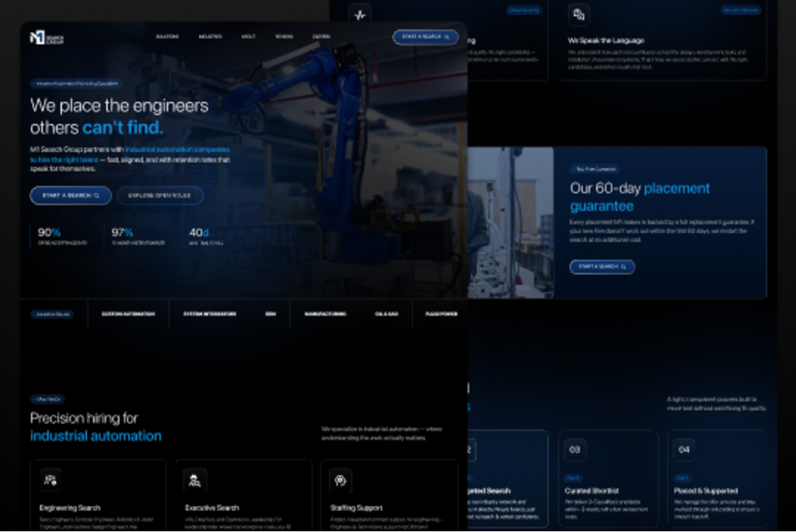Click 'We Speak the Language' card title
796x532 pixels.
pos(606,40)
